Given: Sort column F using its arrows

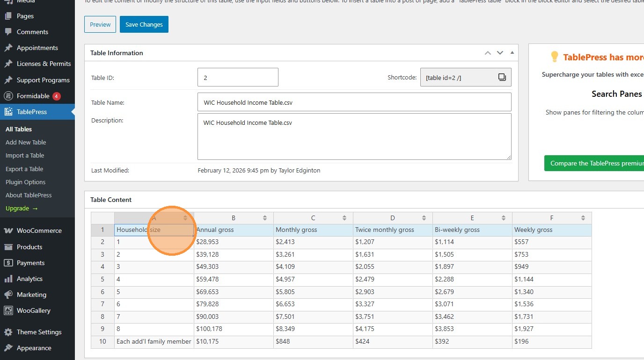Looking at the screenshot, I should pos(583,218).
